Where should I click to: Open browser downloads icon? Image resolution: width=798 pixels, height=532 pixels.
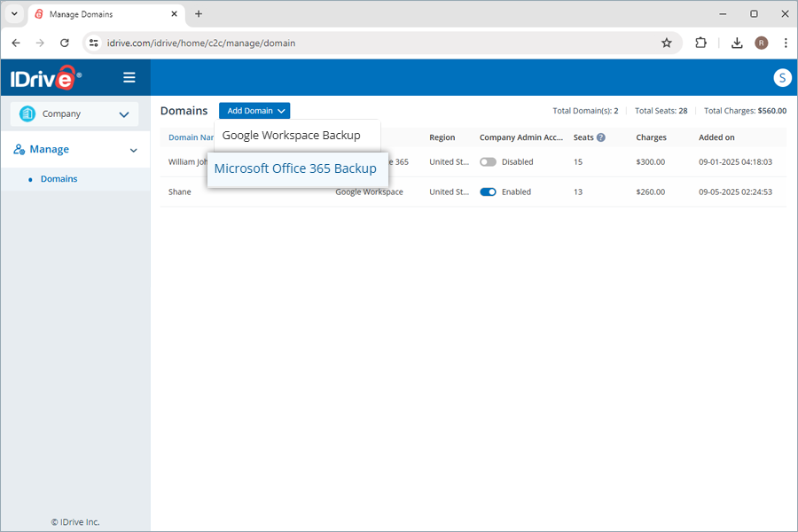[737, 43]
